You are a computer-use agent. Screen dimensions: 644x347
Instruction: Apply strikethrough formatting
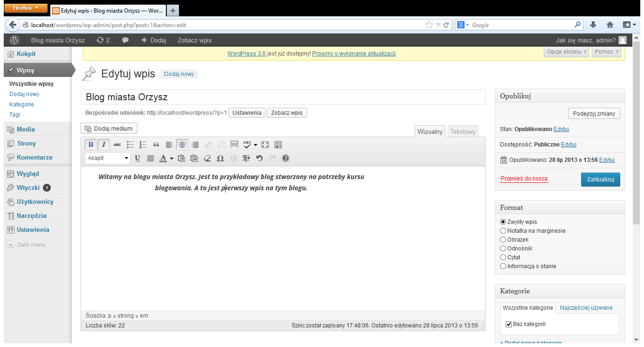pos(117,145)
